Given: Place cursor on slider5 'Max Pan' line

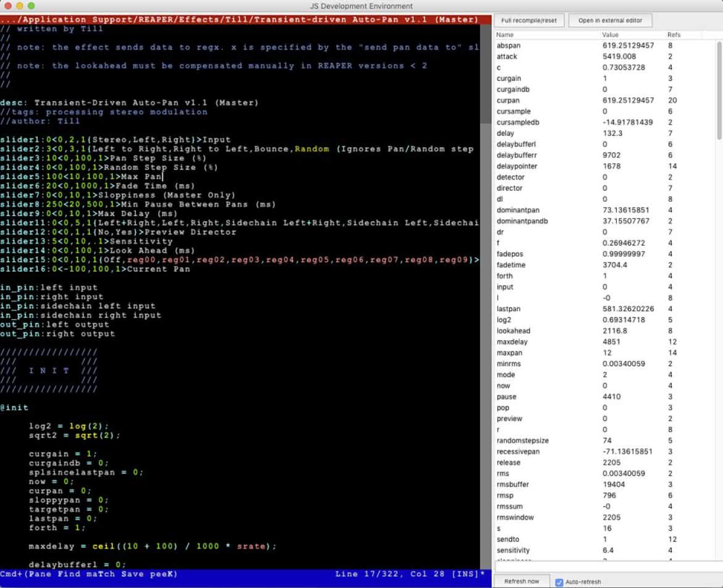Looking at the screenshot, I should tap(81, 177).
